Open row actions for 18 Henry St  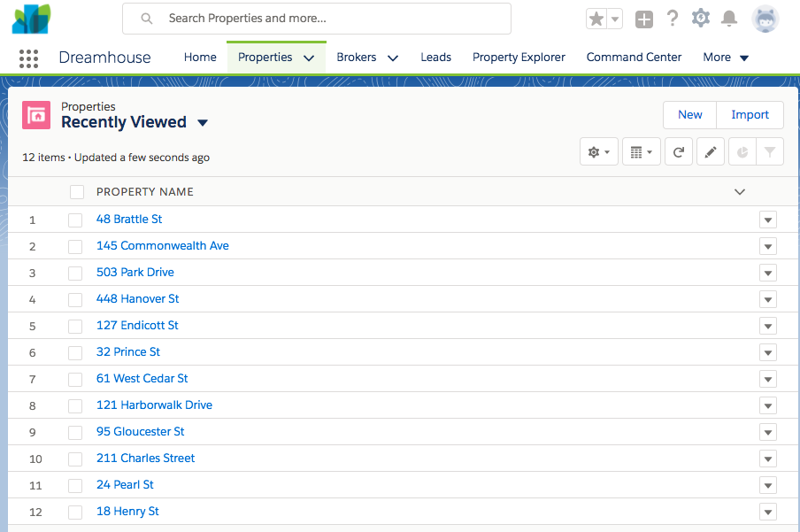click(768, 513)
